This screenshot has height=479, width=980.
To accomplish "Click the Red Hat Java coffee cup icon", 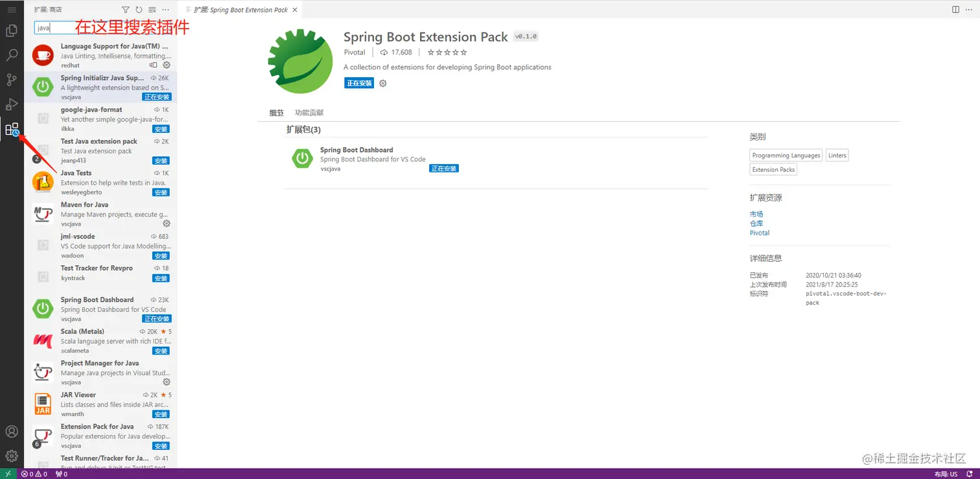I will (43, 55).
